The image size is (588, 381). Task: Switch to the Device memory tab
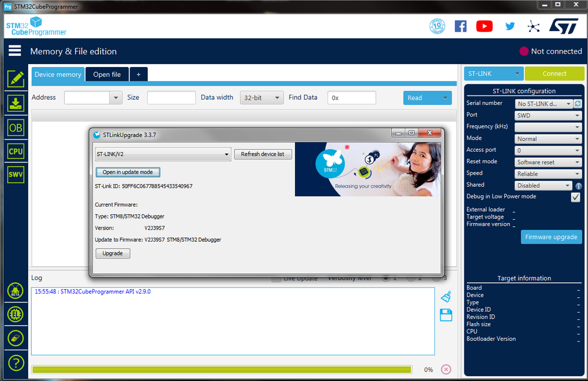click(x=58, y=74)
